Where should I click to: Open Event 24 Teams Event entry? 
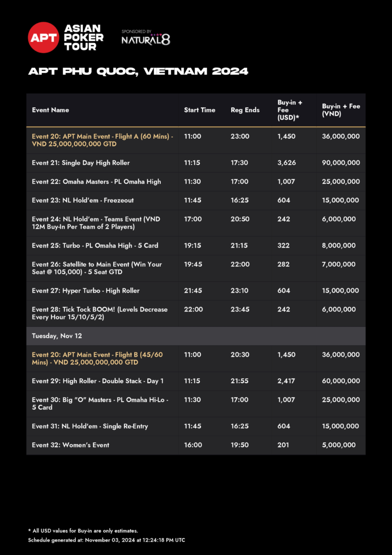[96, 223]
